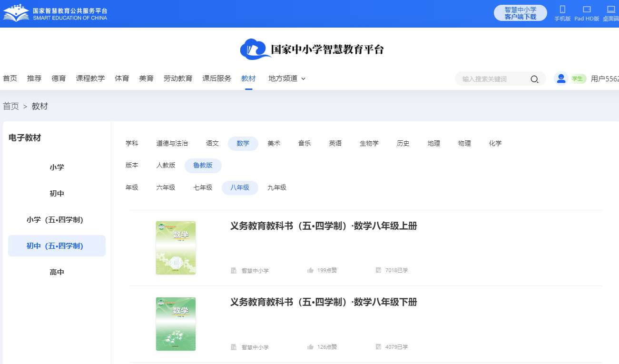Click the search magnifier icon
The width and height of the screenshot is (619, 364).
point(534,79)
